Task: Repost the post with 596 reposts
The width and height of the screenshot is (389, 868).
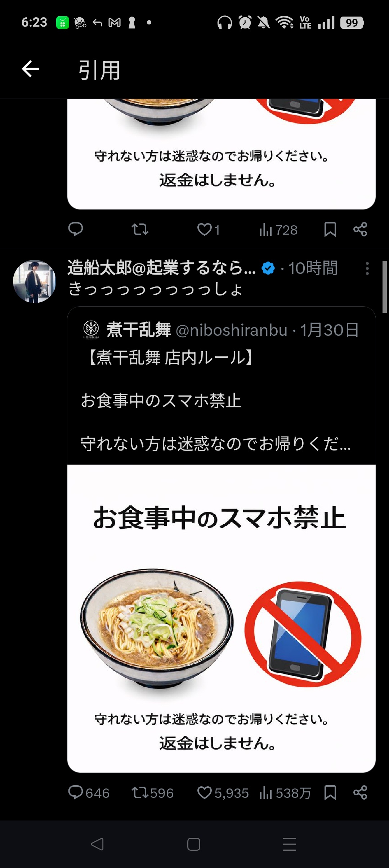Action: point(152,793)
